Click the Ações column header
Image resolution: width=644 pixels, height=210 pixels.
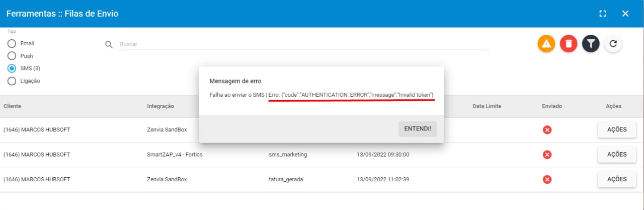[614, 106]
